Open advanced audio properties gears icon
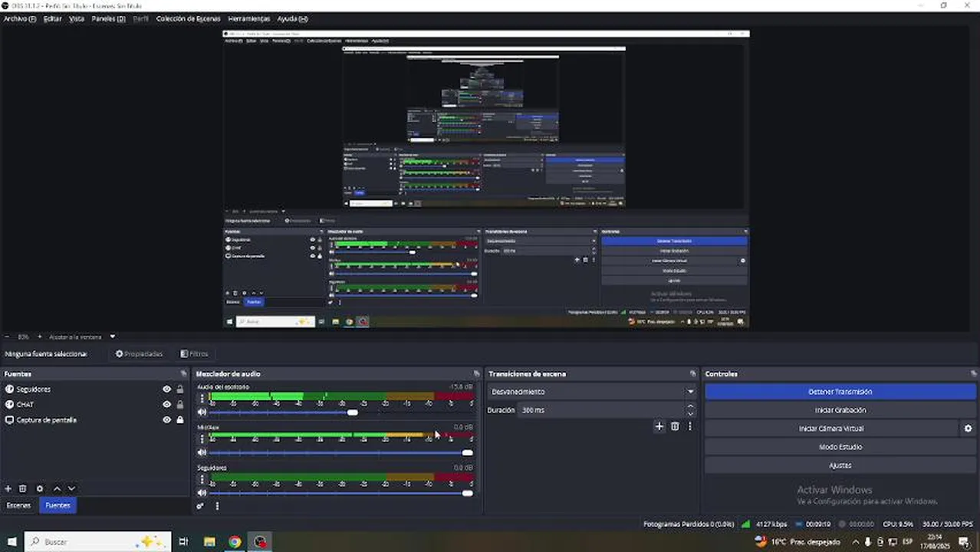980x552 pixels. (x=201, y=506)
